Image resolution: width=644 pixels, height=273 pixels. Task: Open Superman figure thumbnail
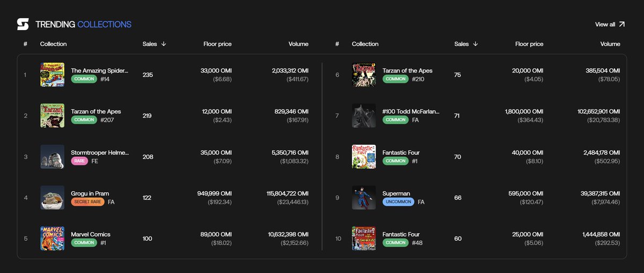pyautogui.click(x=364, y=197)
